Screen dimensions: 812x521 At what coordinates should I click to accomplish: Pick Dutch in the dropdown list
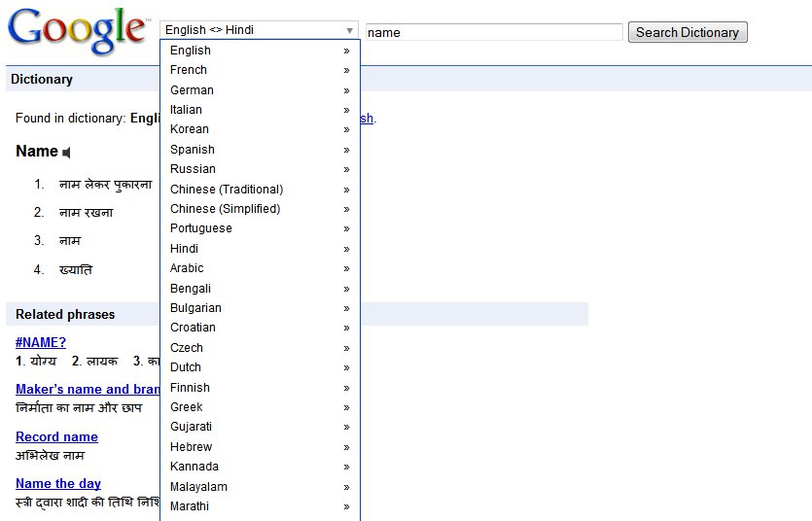260,367
